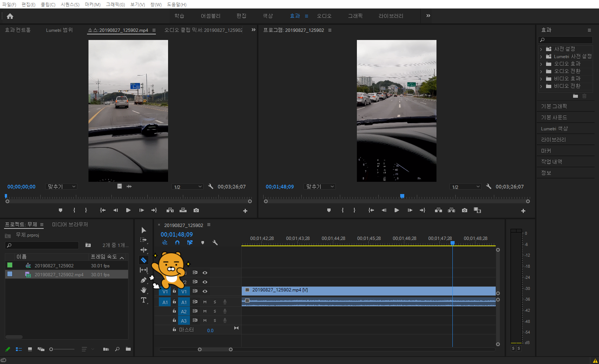
Task: Select the Hand tool
Action: click(144, 290)
